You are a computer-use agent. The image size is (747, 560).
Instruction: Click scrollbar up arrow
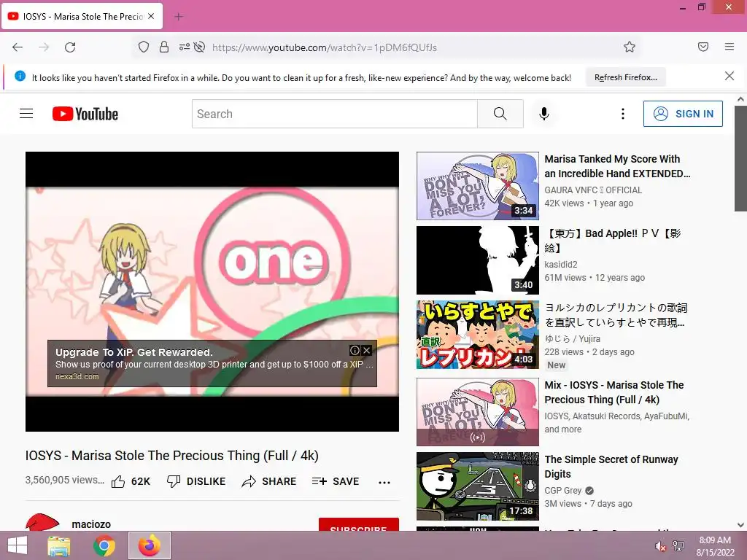point(740,99)
